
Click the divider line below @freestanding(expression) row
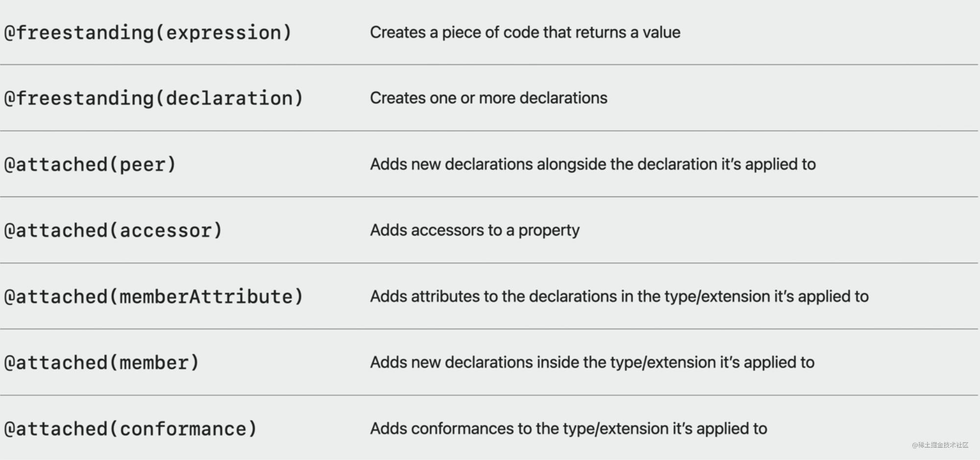489,64
